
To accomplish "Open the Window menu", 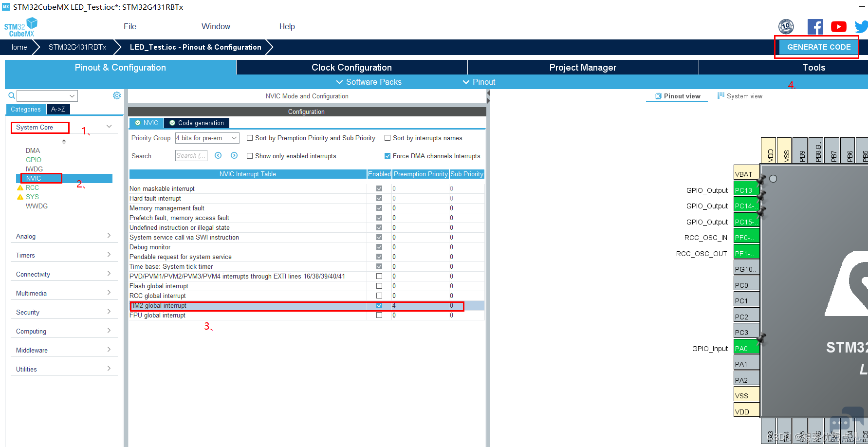I will coord(216,26).
